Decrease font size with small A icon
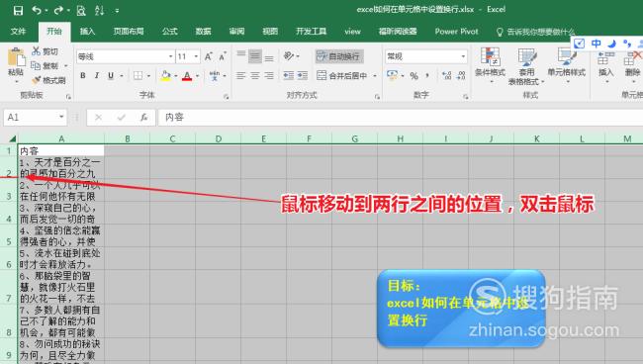 [223, 56]
